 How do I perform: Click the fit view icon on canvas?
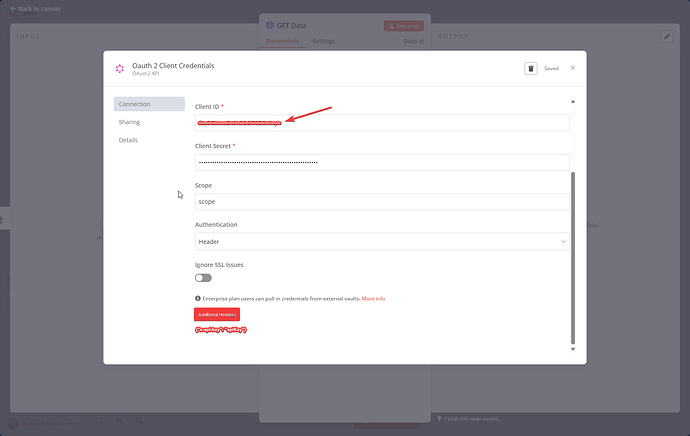[x=99, y=421]
